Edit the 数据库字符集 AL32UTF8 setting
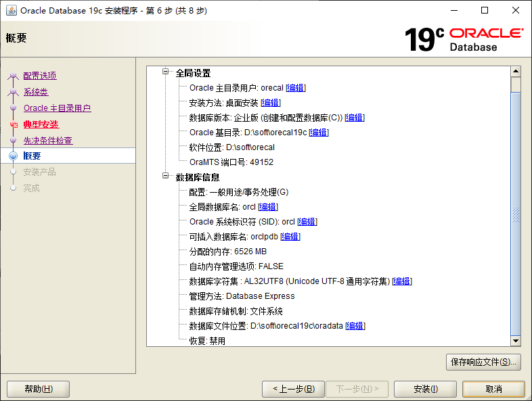This screenshot has height=401, width=532. tap(402, 281)
